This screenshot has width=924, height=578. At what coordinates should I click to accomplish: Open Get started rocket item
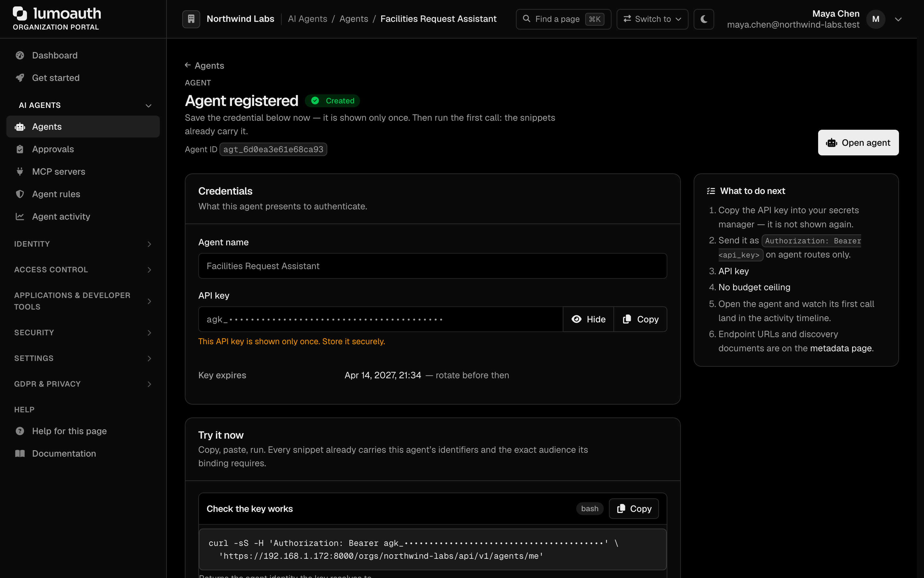point(83,78)
